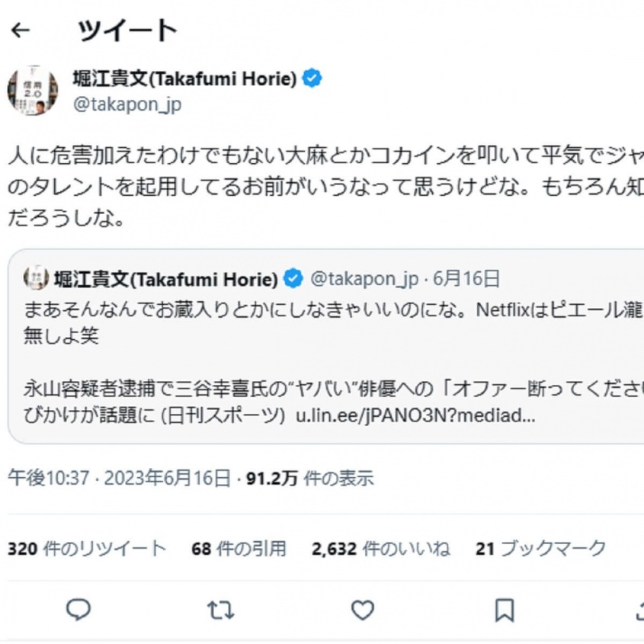Click the reply speech bubble icon

(x=78, y=610)
